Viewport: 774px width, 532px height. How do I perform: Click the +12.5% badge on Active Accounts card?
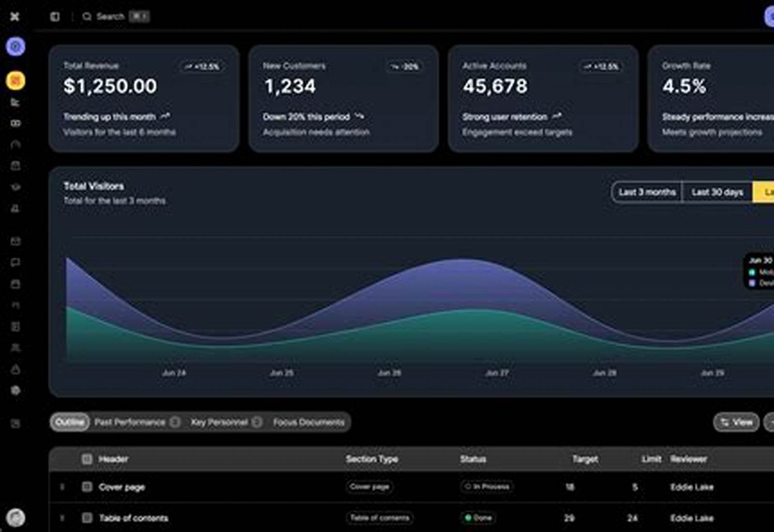pyautogui.click(x=601, y=66)
